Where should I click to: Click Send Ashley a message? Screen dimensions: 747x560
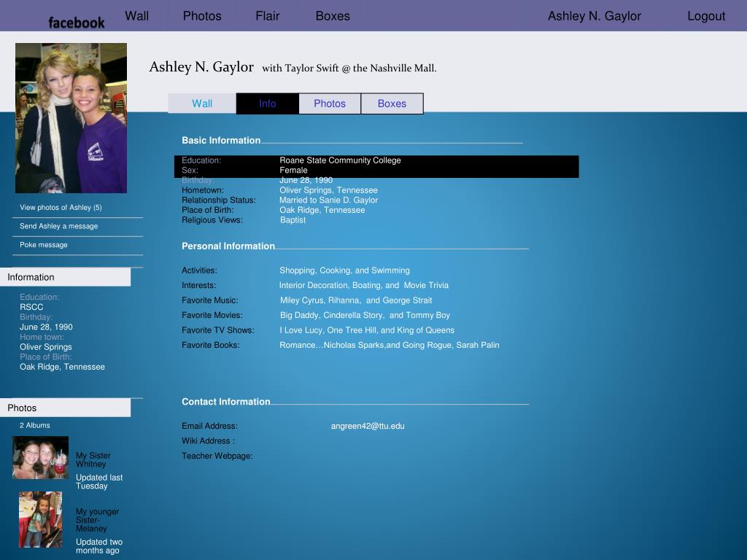click(58, 226)
